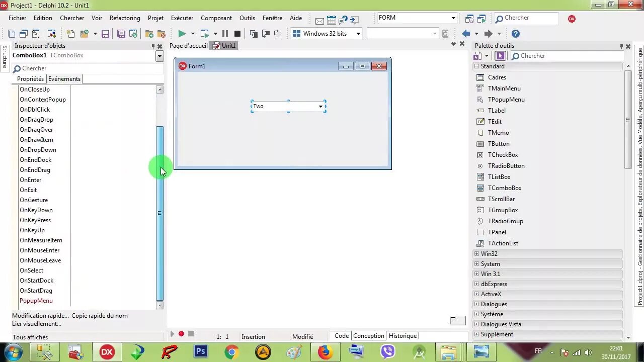Select the arrow pointer tool in Palette d'outils
The height and width of the screenshot is (362, 644).
(x=501, y=56)
